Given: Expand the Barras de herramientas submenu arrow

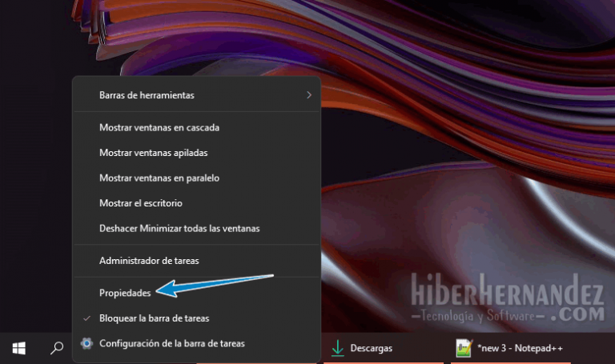Looking at the screenshot, I should click(309, 95).
